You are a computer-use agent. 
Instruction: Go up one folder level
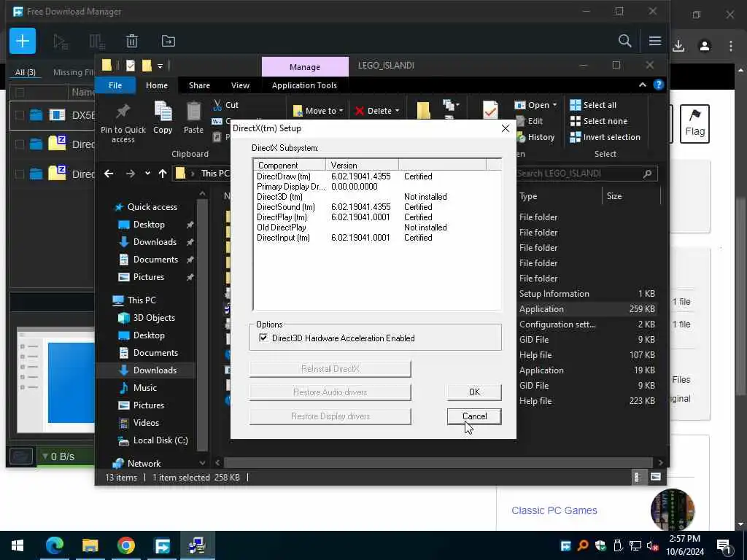(x=163, y=174)
